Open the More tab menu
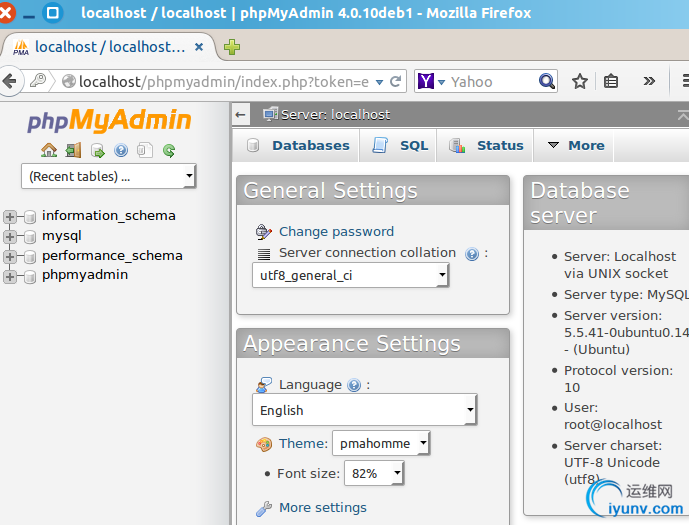This screenshot has height=525, width=689. tap(573, 145)
